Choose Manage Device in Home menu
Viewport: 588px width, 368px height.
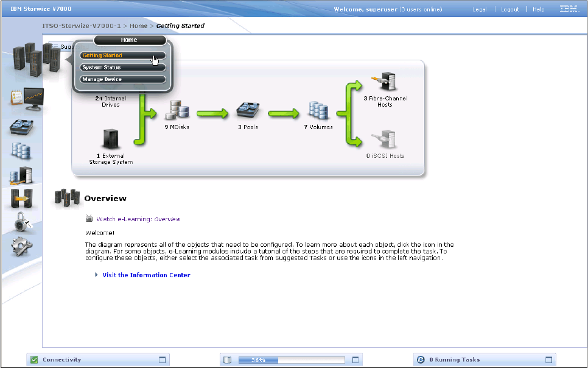coord(122,79)
